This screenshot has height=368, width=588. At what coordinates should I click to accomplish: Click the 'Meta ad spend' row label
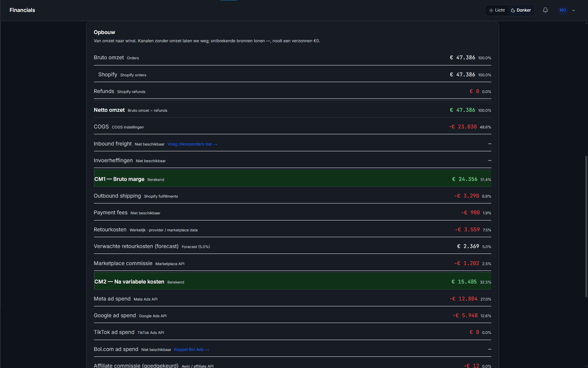point(112,299)
